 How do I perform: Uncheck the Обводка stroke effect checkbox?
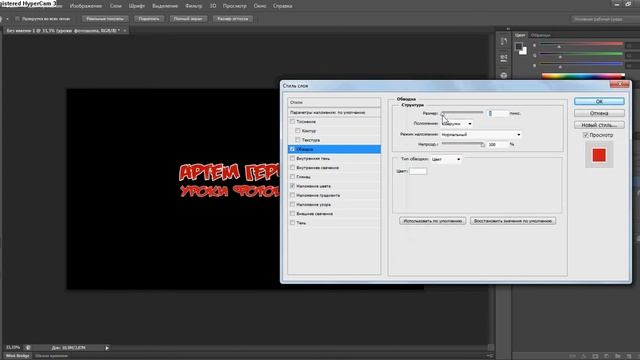292,149
